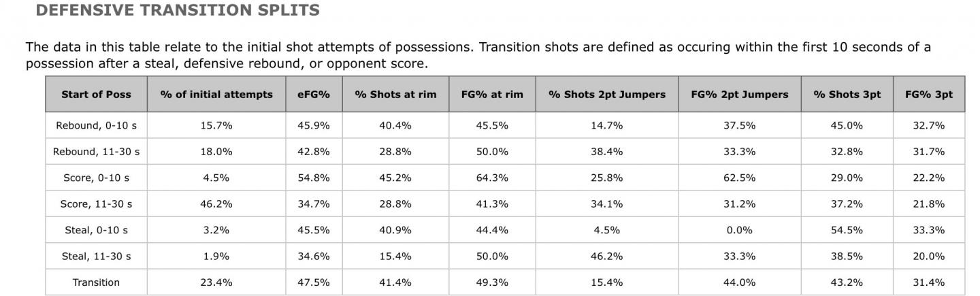The height and width of the screenshot is (296, 980).
Task: Click the "FG% 2pt Jumpers" column header
Action: point(740,95)
